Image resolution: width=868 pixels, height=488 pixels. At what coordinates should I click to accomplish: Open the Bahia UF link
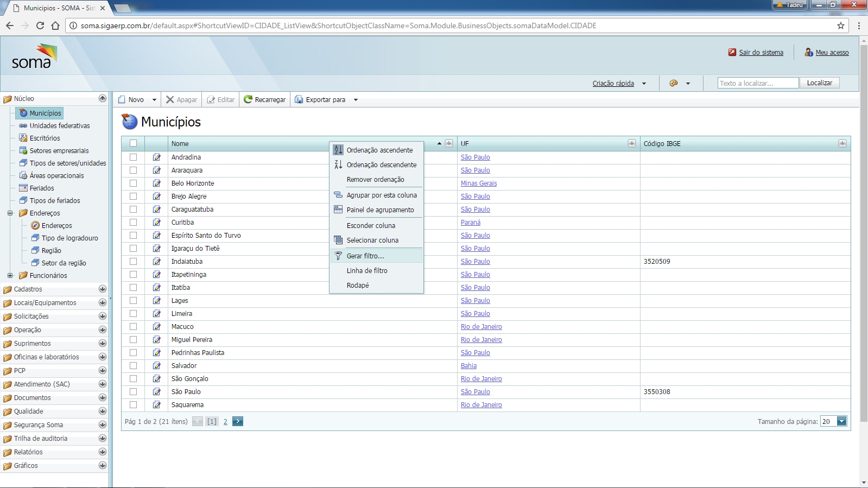468,365
